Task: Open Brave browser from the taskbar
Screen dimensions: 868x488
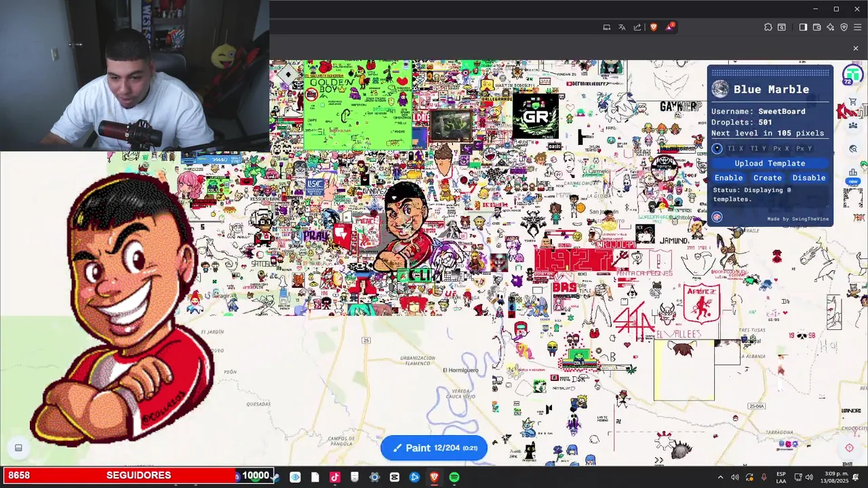Action: pyautogui.click(x=434, y=477)
